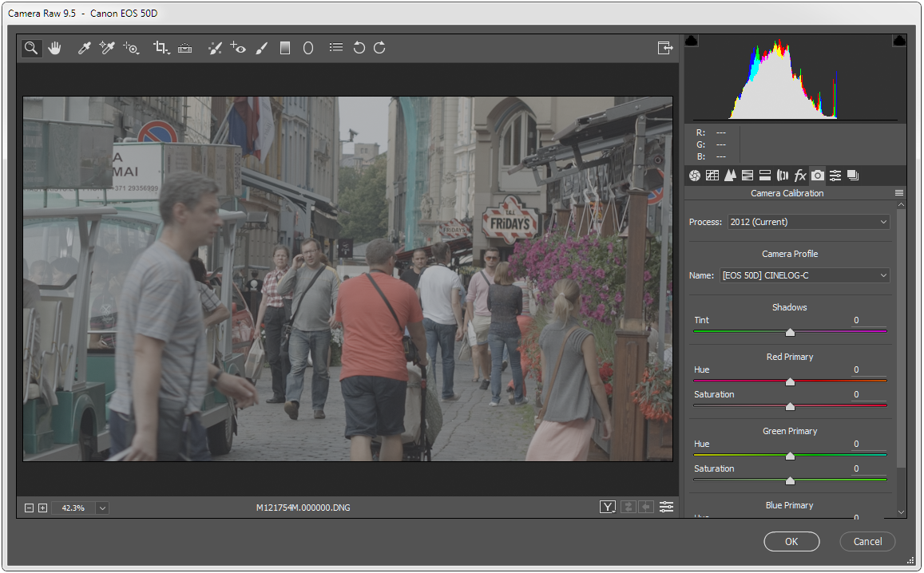Image resolution: width=924 pixels, height=573 pixels.
Task: Swap before and after settings
Action: [629, 507]
